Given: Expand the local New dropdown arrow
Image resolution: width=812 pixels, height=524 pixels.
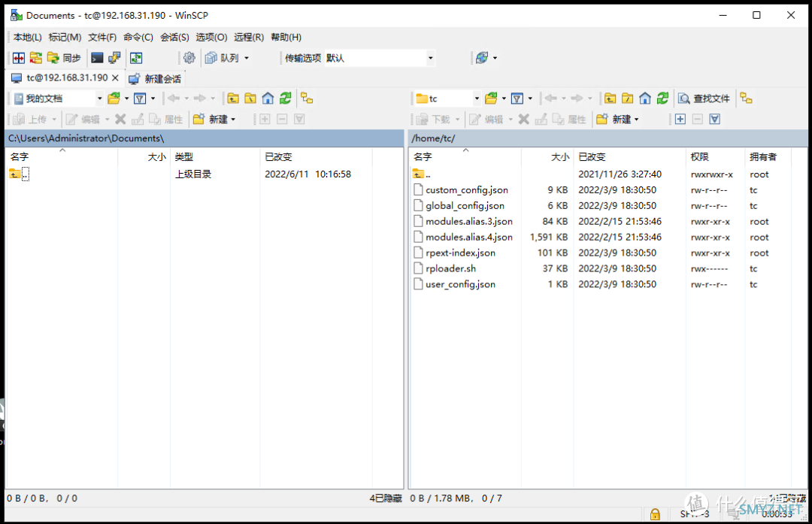Looking at the screenshot, I should [x=234, y=120].
